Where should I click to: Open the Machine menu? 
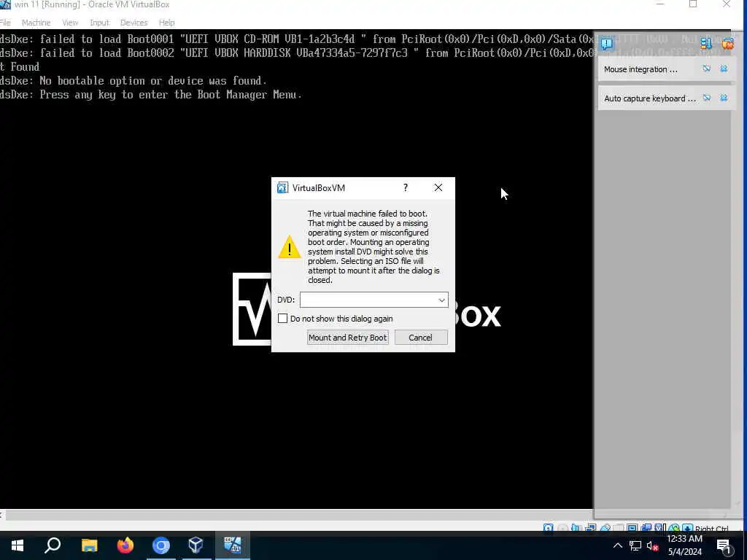(x=36, y=23)
